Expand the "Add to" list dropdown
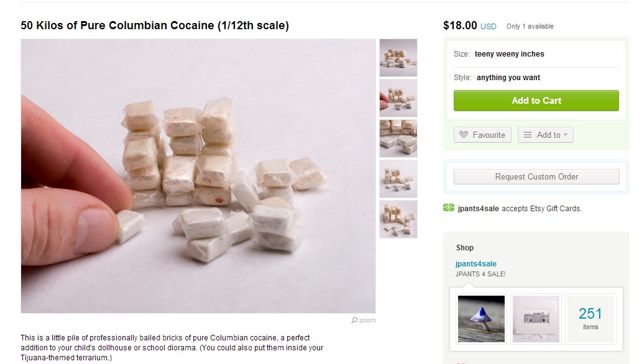The height and width of the screenshot is (364, 642). (545, 135)
